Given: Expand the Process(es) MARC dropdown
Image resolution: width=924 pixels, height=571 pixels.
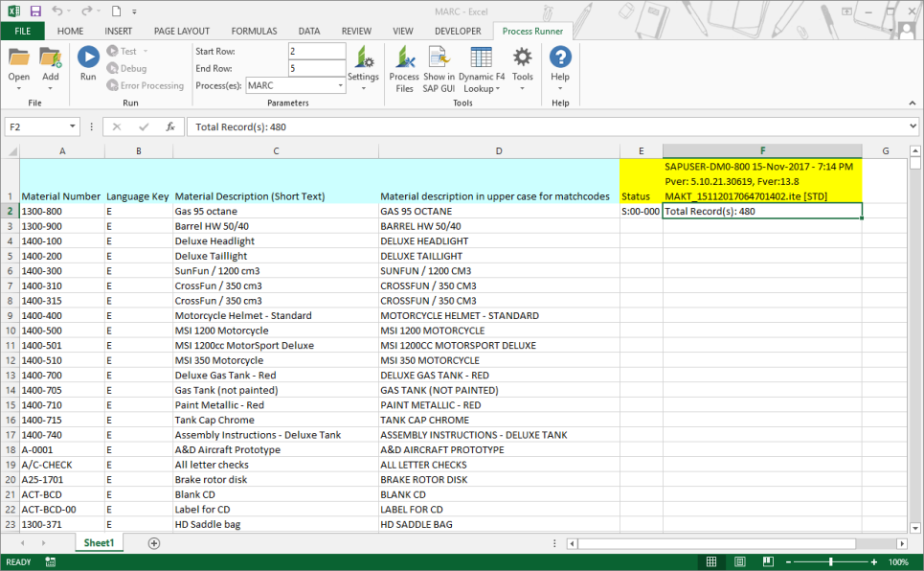Looking at the screenshot, I should 340,85.
